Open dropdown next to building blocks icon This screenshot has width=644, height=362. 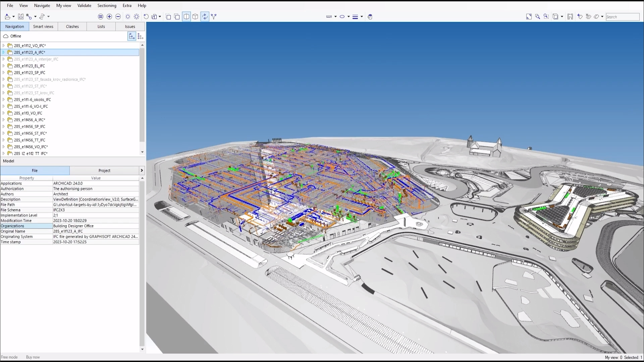[x=160, y=17]
